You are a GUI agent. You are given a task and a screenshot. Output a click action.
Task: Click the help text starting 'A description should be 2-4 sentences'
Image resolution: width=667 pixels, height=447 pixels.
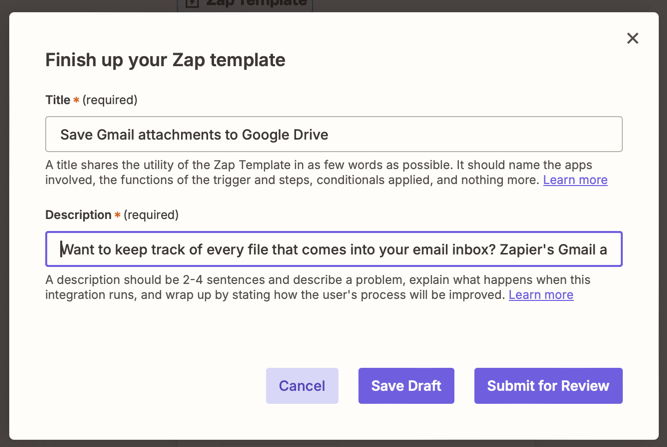(318, 287)
